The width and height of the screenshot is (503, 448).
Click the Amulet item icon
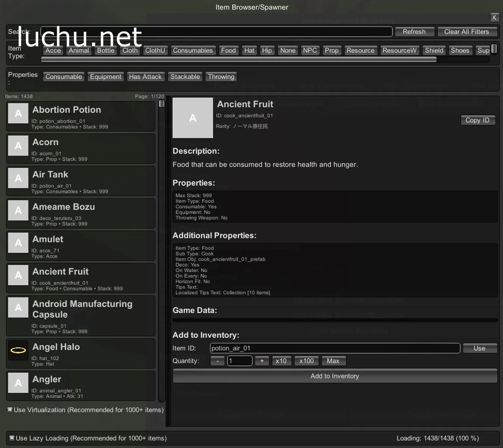coord(18,243)
